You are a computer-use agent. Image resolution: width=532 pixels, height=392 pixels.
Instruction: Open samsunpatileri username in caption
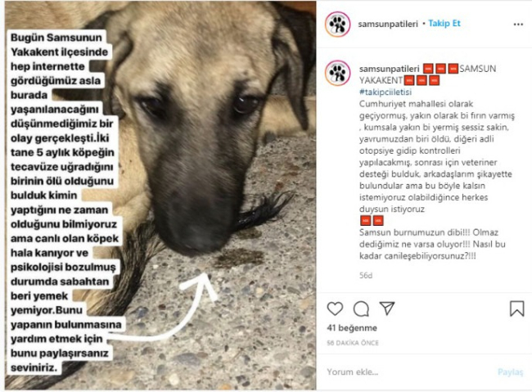point(389,69)
